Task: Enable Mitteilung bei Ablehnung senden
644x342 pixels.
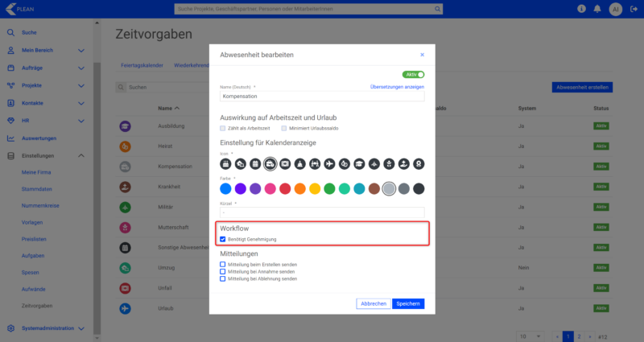Action: (x=223, y=278)
